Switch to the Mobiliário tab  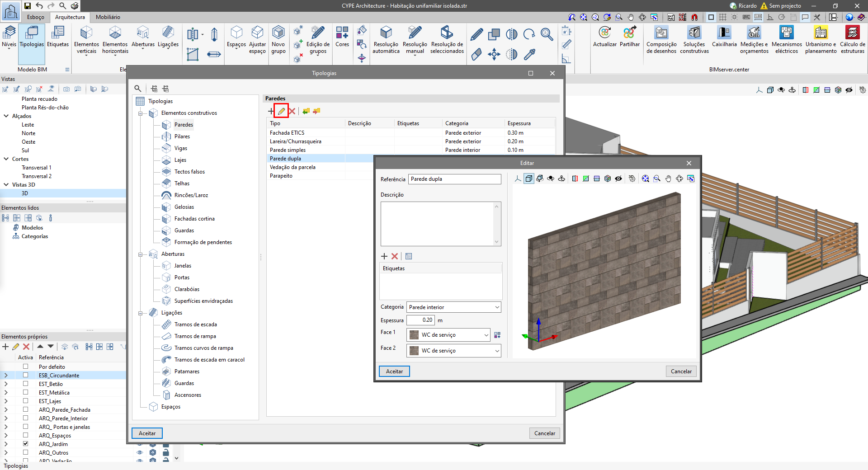108,17
